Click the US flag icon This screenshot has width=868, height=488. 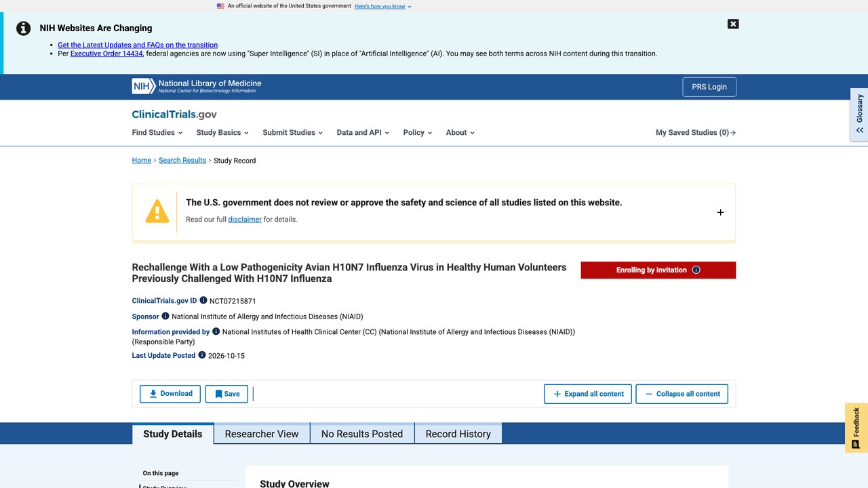point(220,6)
